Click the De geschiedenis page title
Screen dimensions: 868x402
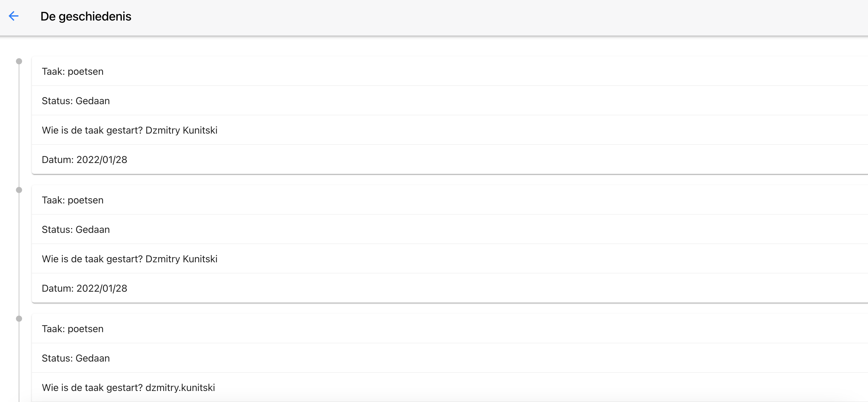click(86, 16)
